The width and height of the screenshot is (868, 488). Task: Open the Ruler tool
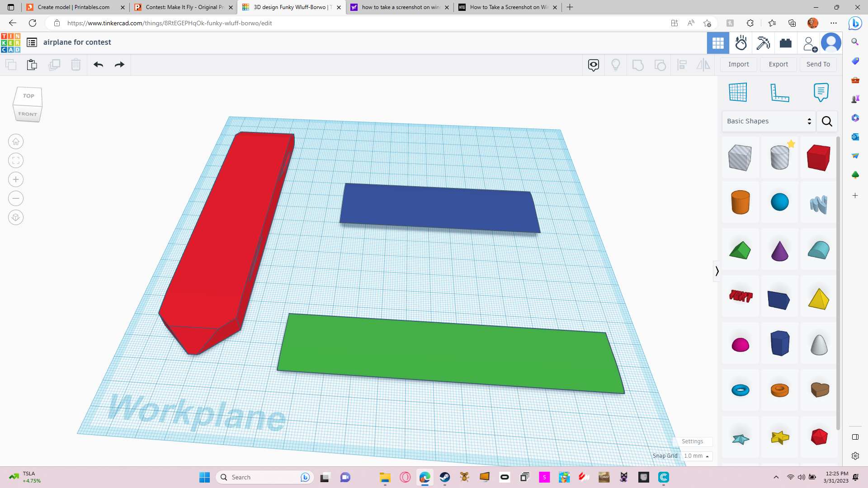779,93
